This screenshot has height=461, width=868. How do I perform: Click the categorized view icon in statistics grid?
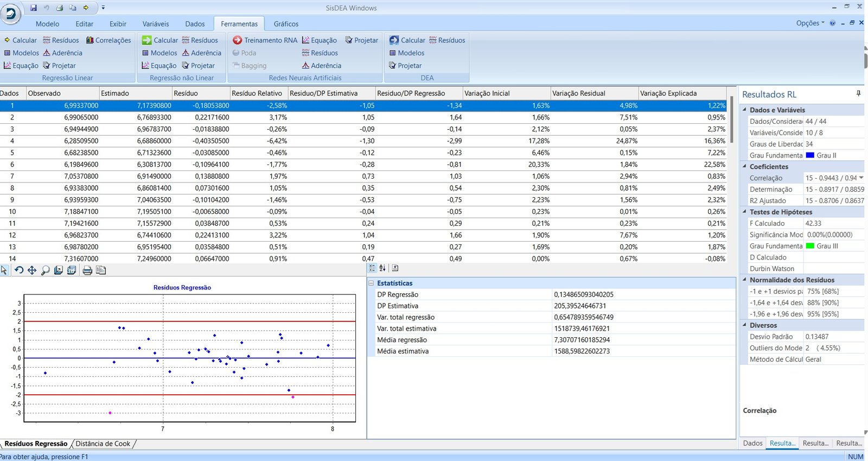click(372, 268)
